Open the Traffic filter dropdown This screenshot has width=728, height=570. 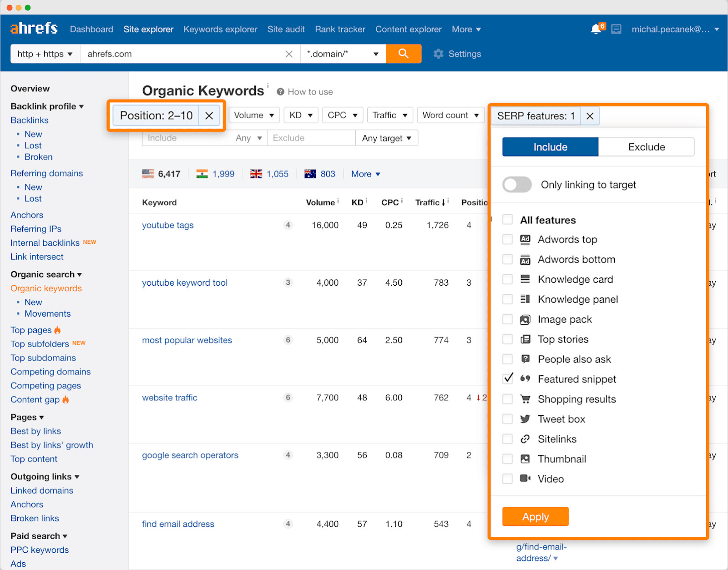point(390,115)
